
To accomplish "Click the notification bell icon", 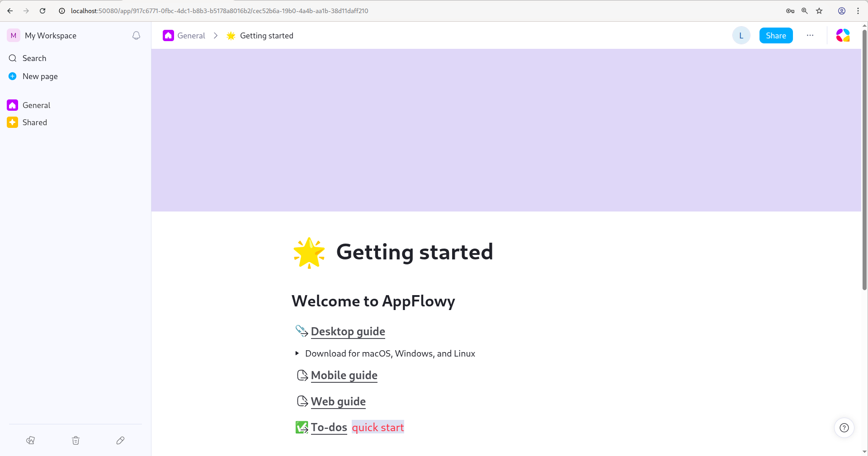I will pyautogui.click(x=136, y=35).
